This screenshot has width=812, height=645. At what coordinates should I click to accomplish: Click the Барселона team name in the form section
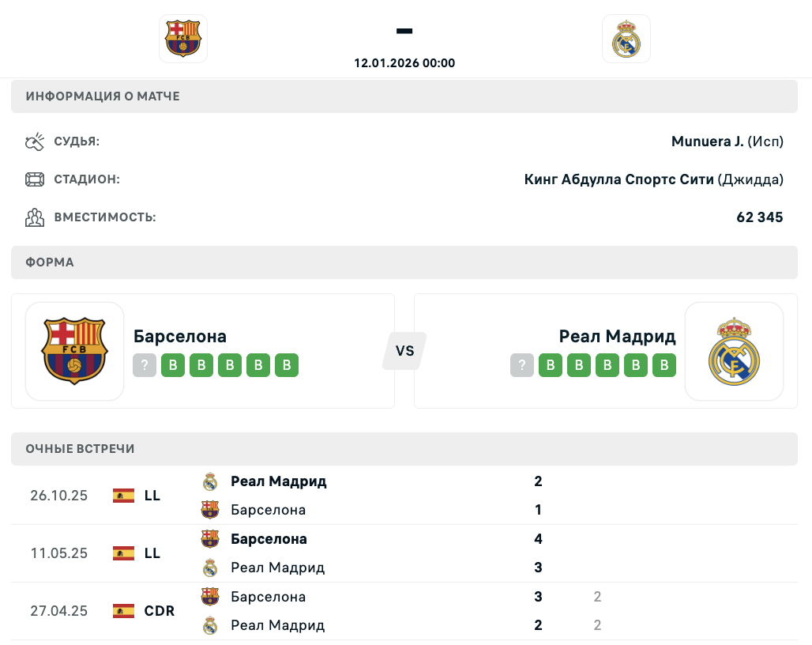pos(180,336)
